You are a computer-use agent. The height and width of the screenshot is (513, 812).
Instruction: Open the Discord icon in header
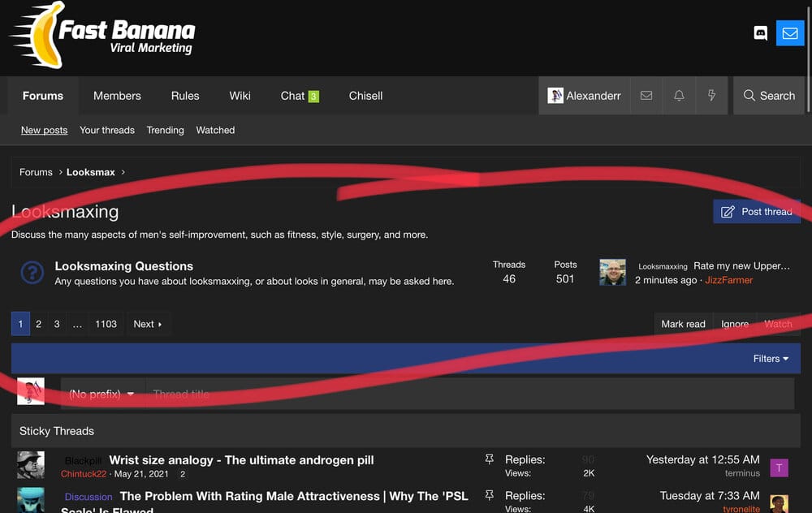click(760, 33)
